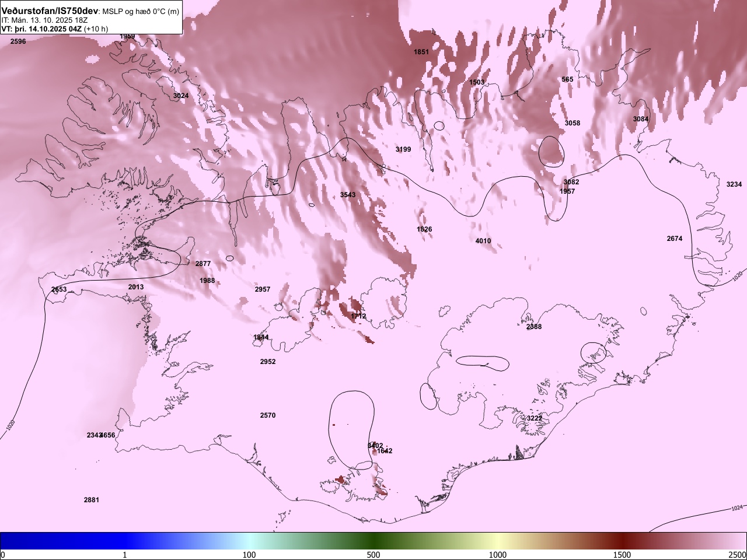The image size is (747, 560).
Task: Click the 2570 height label
Action: click(x=268, y=415)
